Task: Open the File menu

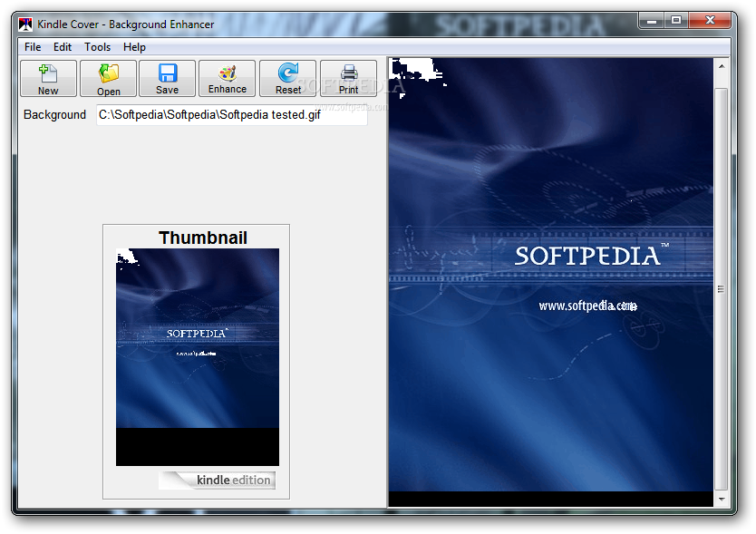Action: tap(33, 47)
